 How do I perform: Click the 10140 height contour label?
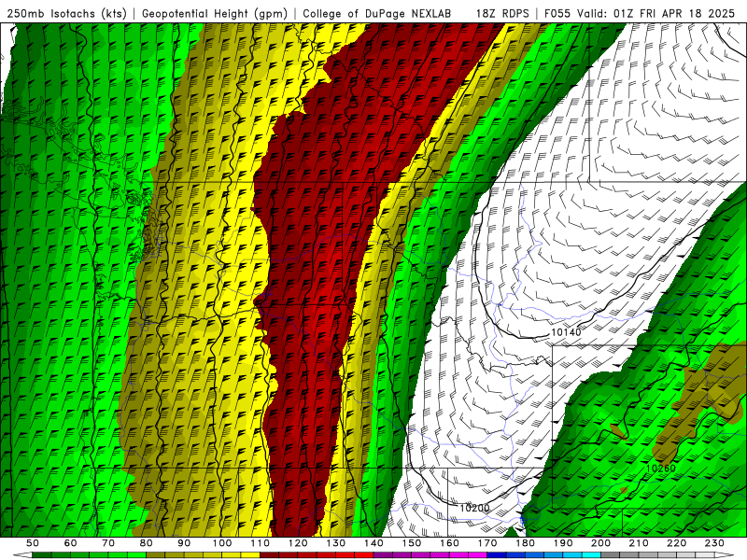tap(566, 332)
